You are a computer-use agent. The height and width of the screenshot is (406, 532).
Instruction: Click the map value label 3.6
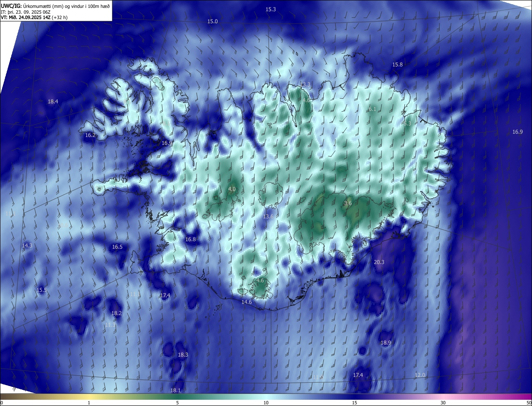(348, 203)
